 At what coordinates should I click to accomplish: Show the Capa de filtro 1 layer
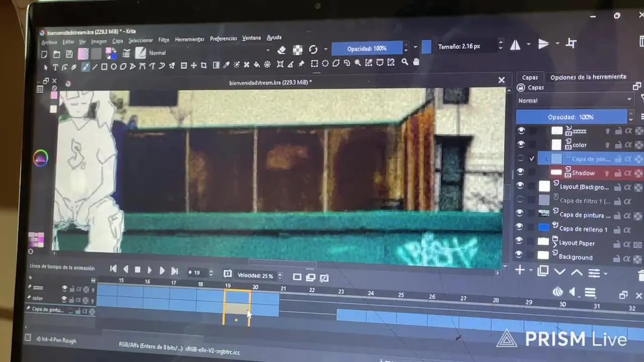(521, 200)
